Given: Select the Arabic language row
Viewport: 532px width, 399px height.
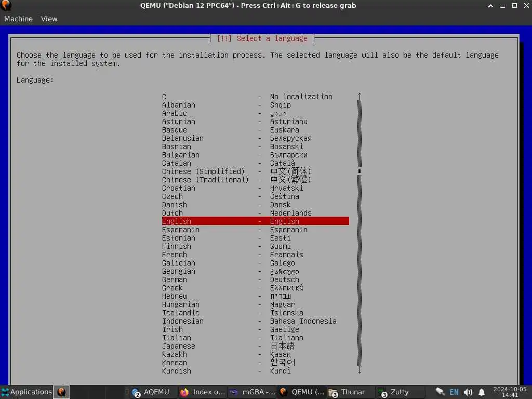Looking at the screenshot, I should pyautogui.click(x=256, y=113).
